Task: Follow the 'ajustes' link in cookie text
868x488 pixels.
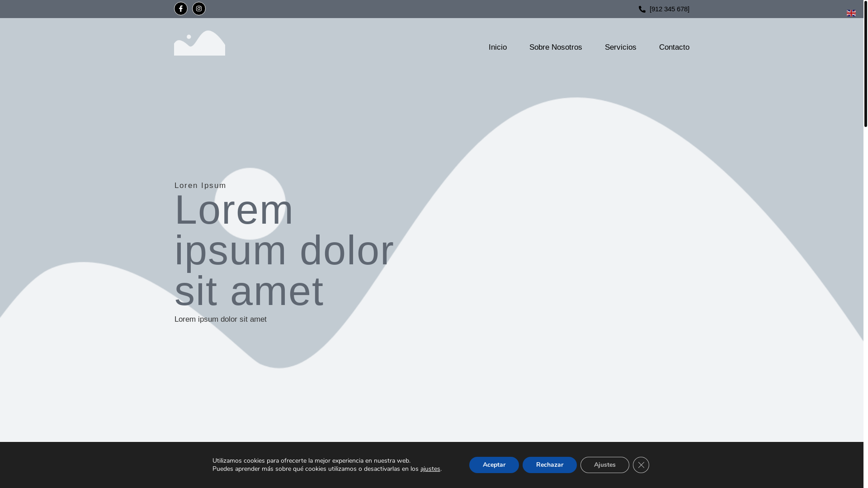Action: pos(430,469)
